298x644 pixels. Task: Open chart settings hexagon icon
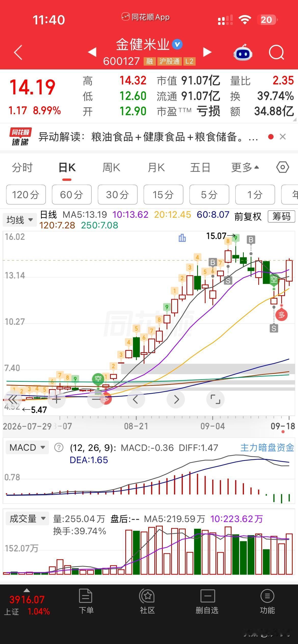point(282,167)
